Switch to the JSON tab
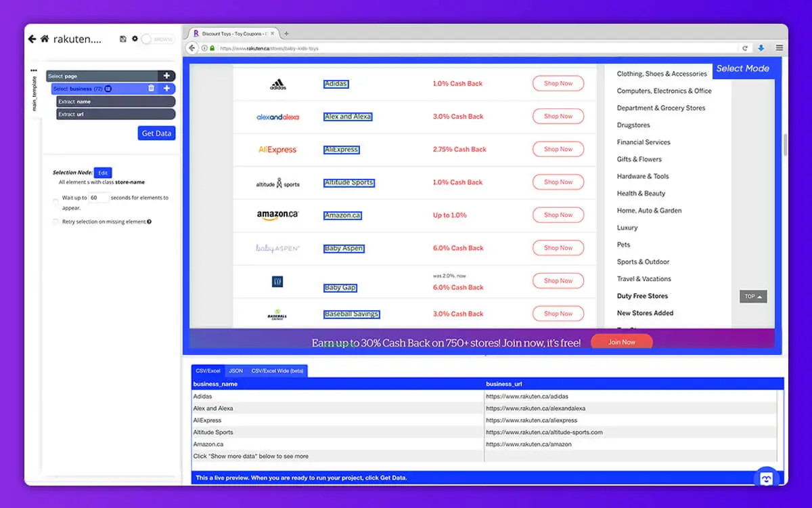This screenshot has height=508, width=812. 235,371
